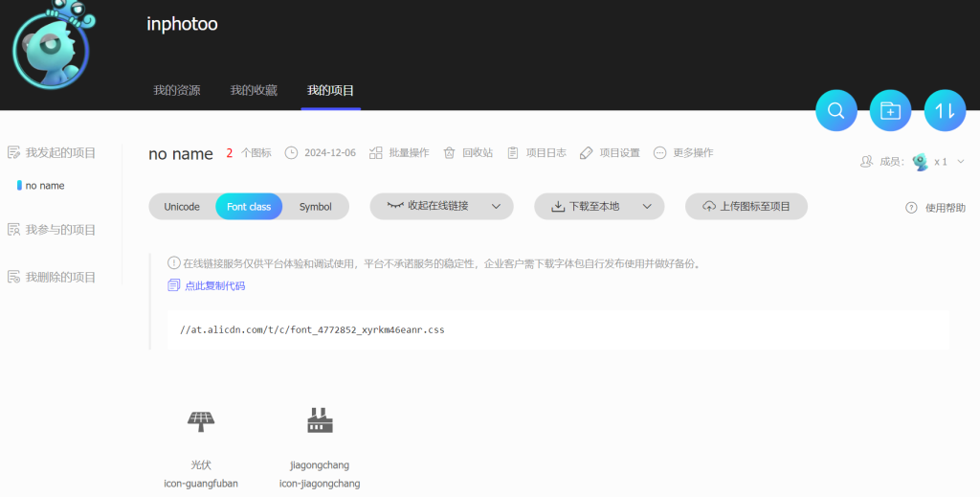This screenshot has height=497, width=980.
Task: Open the 我的项目 tab
Action: tap(330, 91)
